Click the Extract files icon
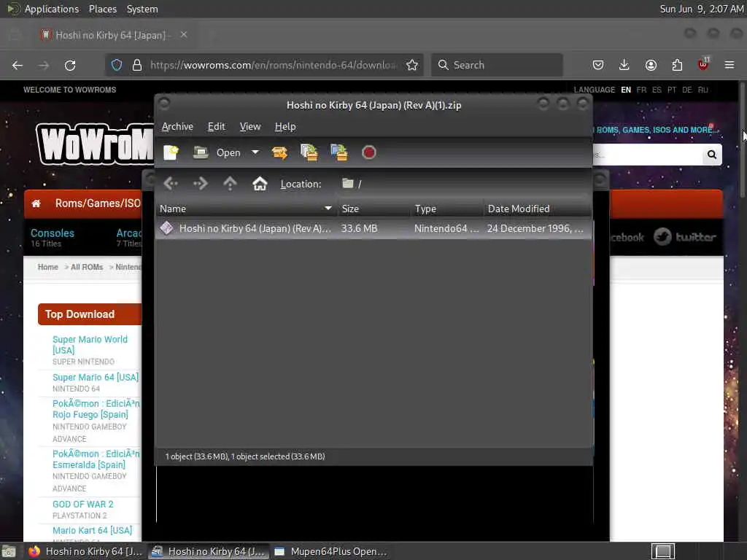Viewport: 747px width, 560px height. click(x=279, y=153)
